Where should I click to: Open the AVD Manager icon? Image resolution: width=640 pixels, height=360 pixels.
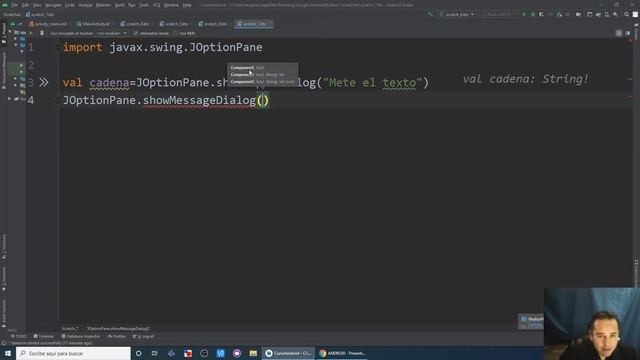click(607, 14)
